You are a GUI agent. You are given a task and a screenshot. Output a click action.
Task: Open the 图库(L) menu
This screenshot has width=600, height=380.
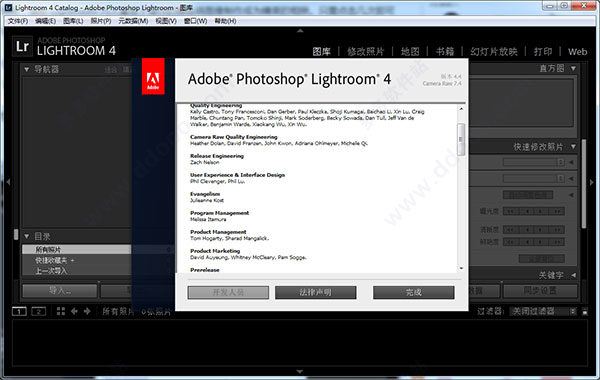click(73, 21)
